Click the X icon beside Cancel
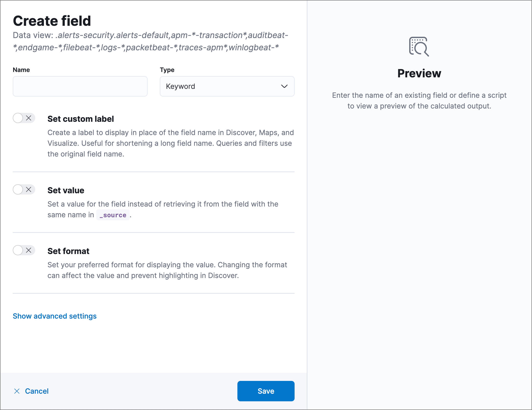532x410 pixels. click(x=17, y=391)
